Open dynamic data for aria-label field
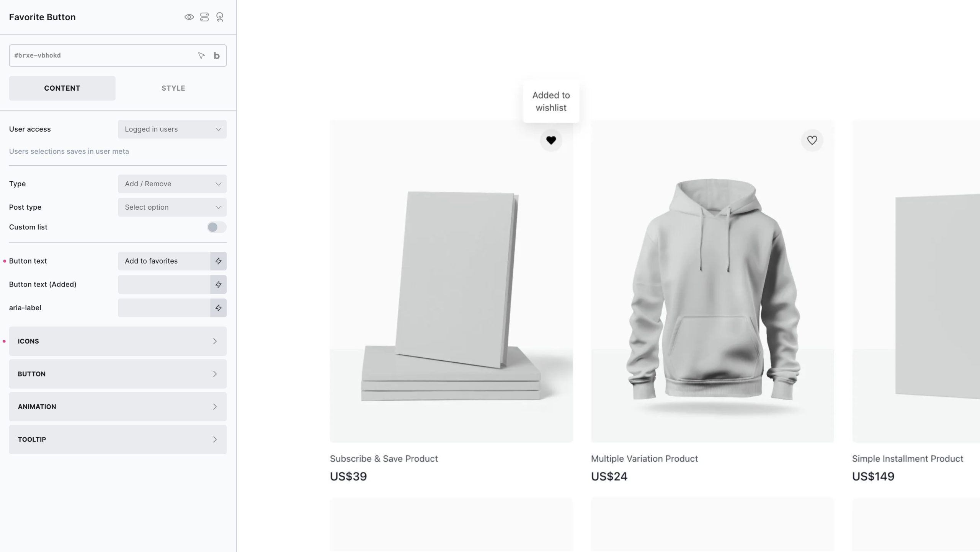The width and height of the screenshot is (980, 552). click(218, 308)
